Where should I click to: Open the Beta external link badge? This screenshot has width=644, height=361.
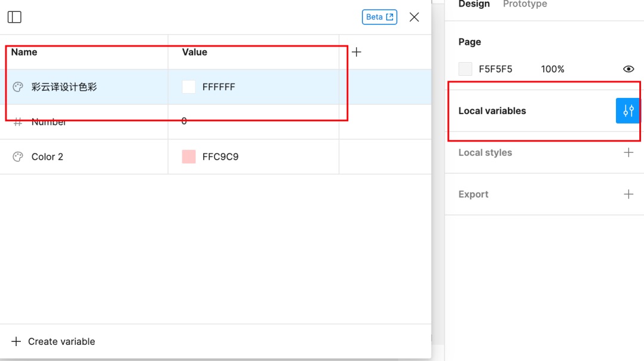(379, 17)
